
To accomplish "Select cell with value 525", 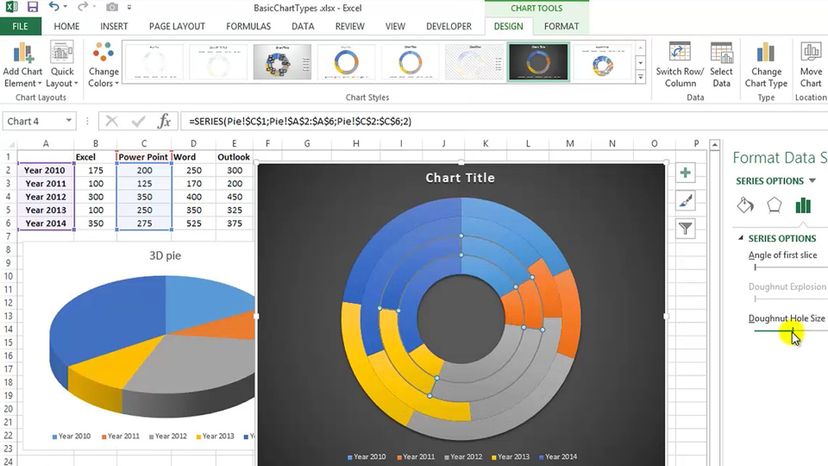I will click(x=193, y=223).
